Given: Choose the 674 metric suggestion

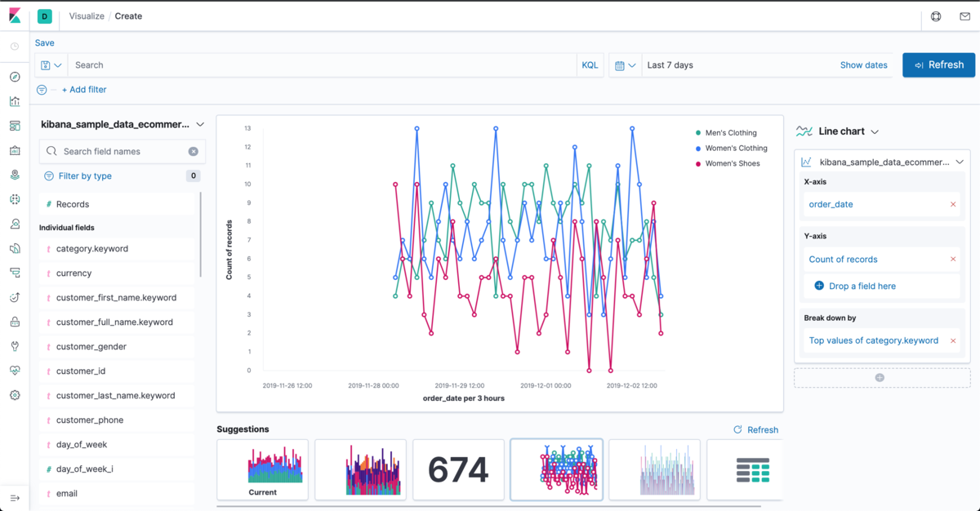Looking at the screenshot, I should 458,469.
